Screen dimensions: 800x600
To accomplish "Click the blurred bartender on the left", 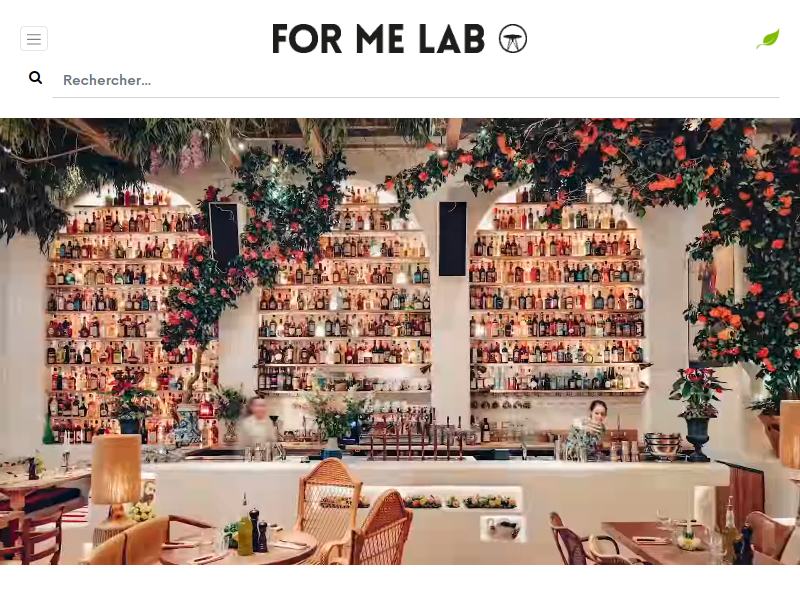I will pos(257,421).
